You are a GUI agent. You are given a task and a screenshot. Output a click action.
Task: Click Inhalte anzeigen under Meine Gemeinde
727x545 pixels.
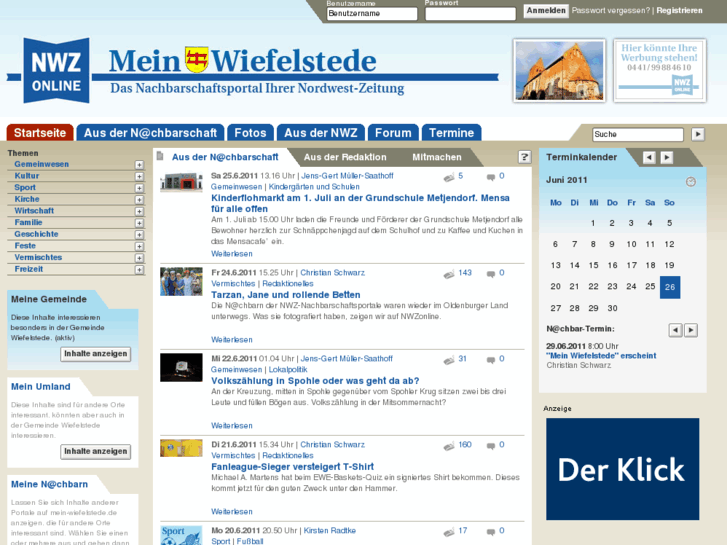coord(96,354)
